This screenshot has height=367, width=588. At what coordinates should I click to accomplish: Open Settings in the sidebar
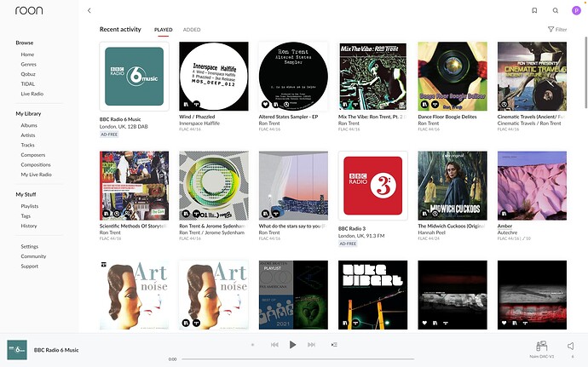coord(30,246)
